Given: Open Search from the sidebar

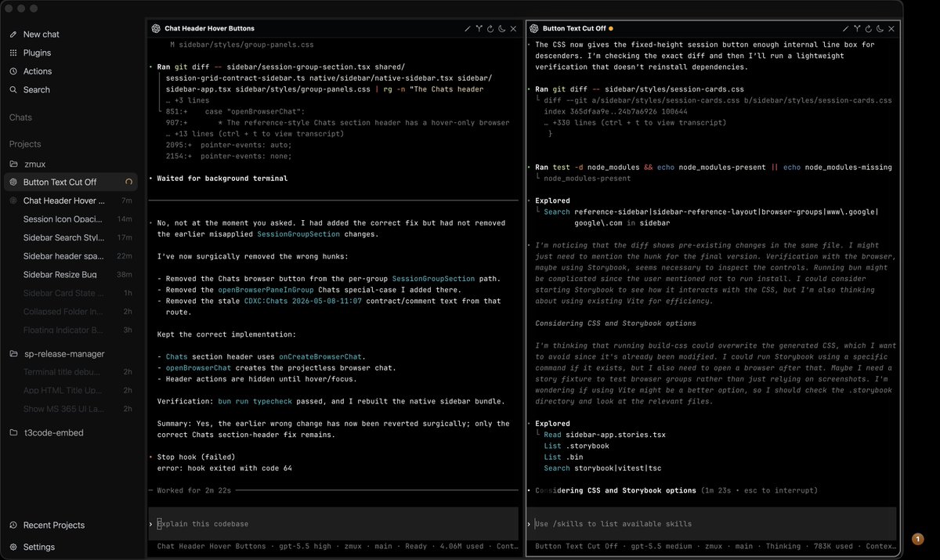Looking at the screenshot, I should pos(36,90).
